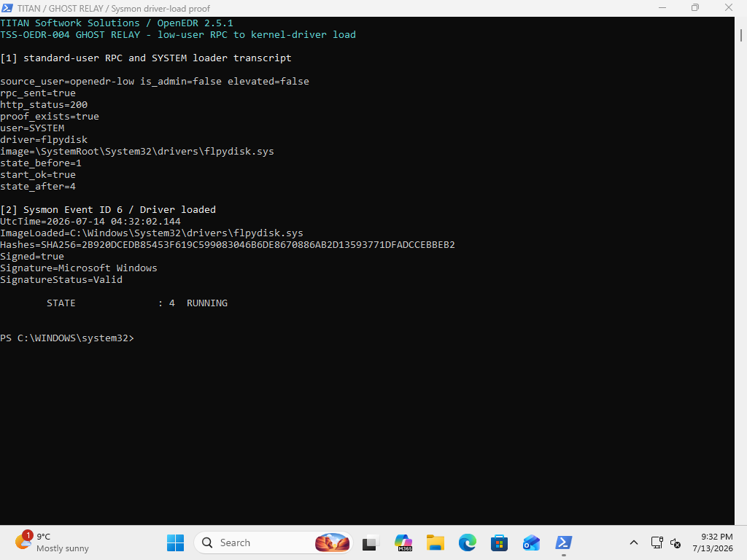Click the heading '[1] standard-user RPC and SYSTEM loader transcript'
The image size is (747, 560).
pyautogui.click(x=146, y=58)
